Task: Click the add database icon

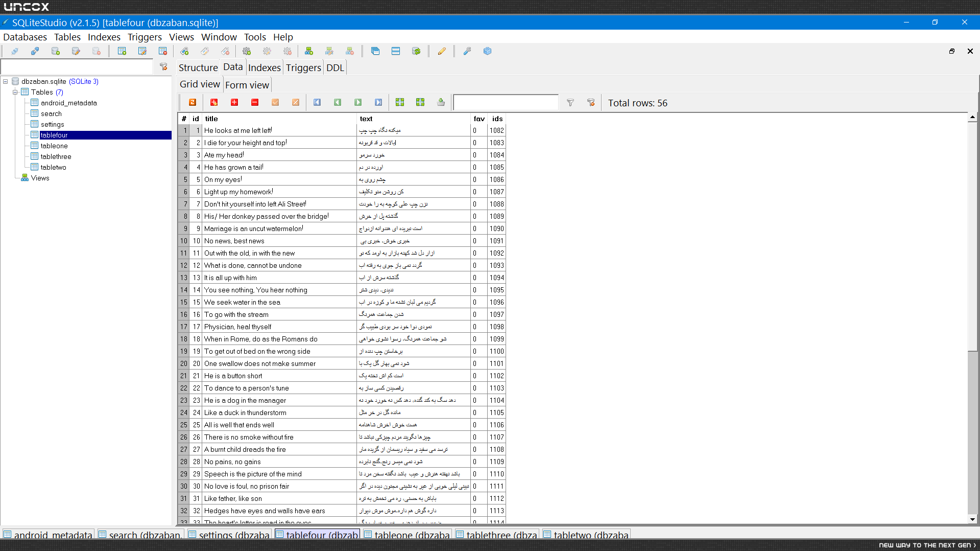Action: tap(56, 51)
